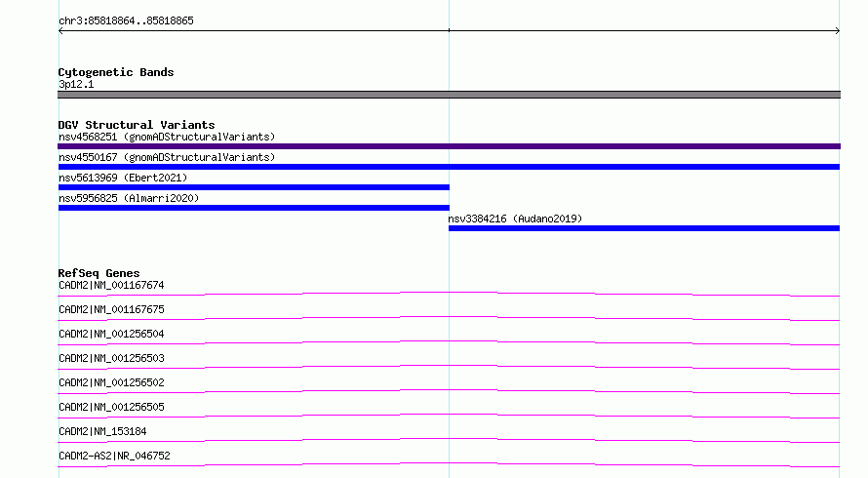Viewport: 868px width, 478px height.
Task: Select the CADM2|NM_153184 transcript label
Action: [x=102, y=431]
